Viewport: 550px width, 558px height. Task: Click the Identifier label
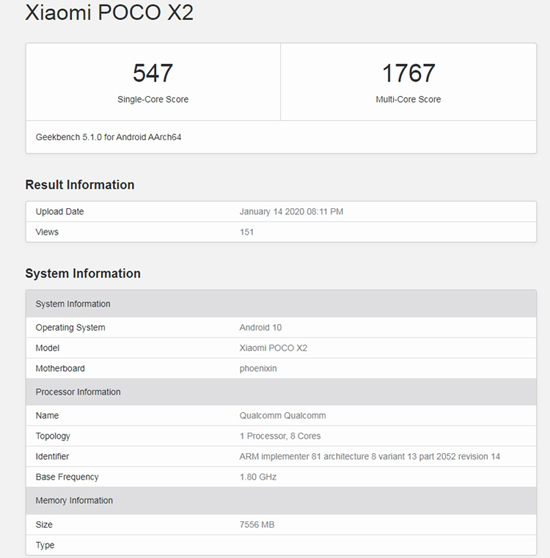52,456
